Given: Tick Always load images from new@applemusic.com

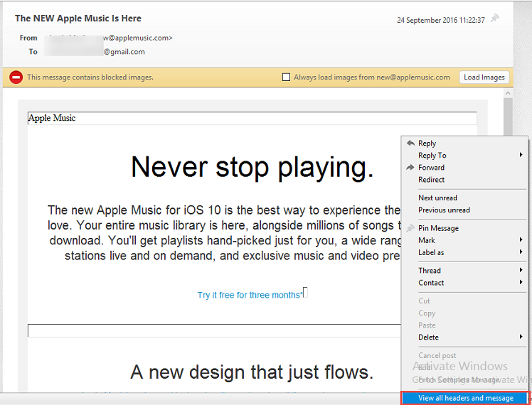Looking at the screenshot, I should click(287, 77).
